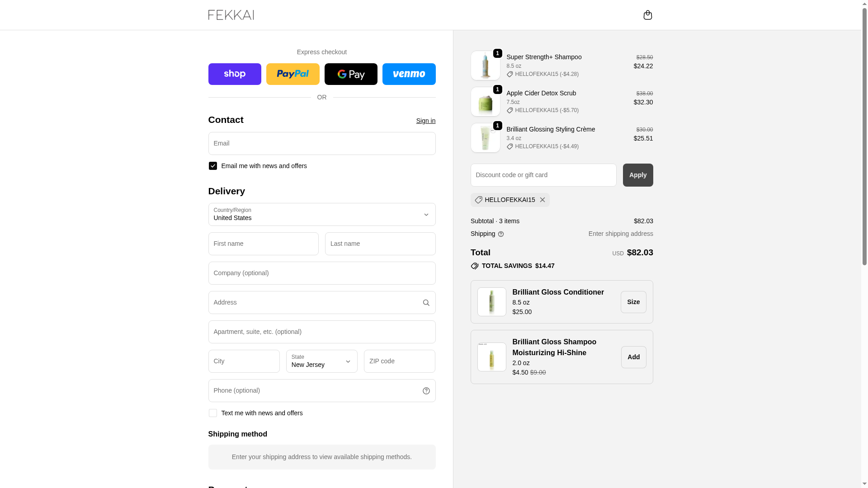Add Brilliant Gloss Shampoo Moisturizing Hi-Shine
Image resolution: width=868 pixels, height=488 pixels.
pyautogui.click(x=633, y=357)
